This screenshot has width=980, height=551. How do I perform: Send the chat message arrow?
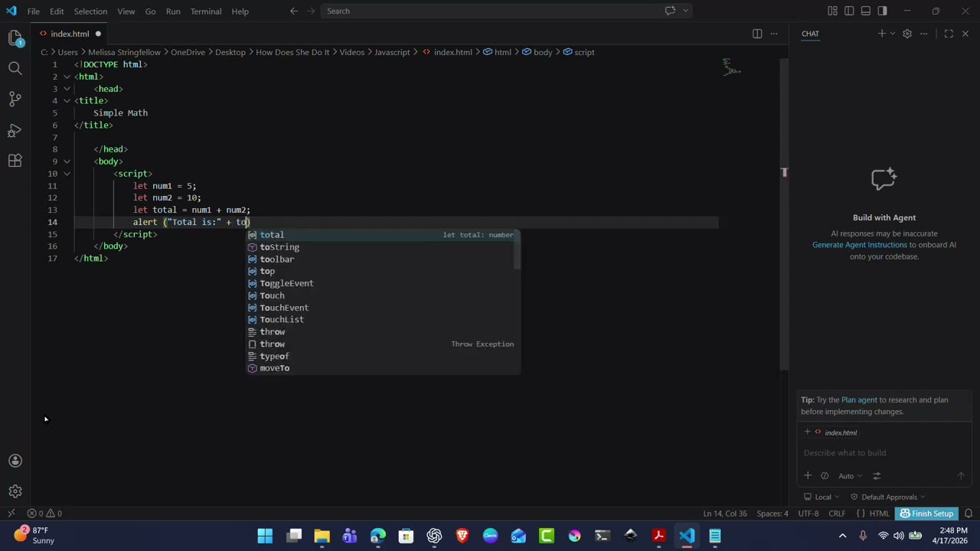coord(961,476)
